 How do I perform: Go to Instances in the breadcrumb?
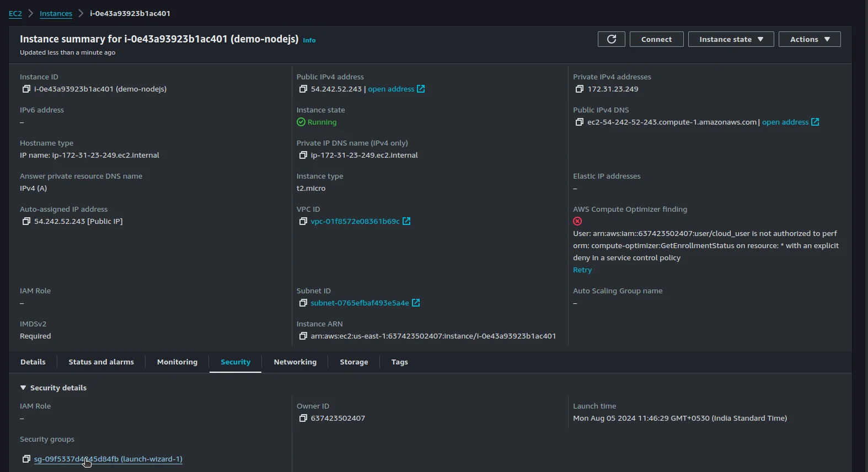[x=56, y=13]
